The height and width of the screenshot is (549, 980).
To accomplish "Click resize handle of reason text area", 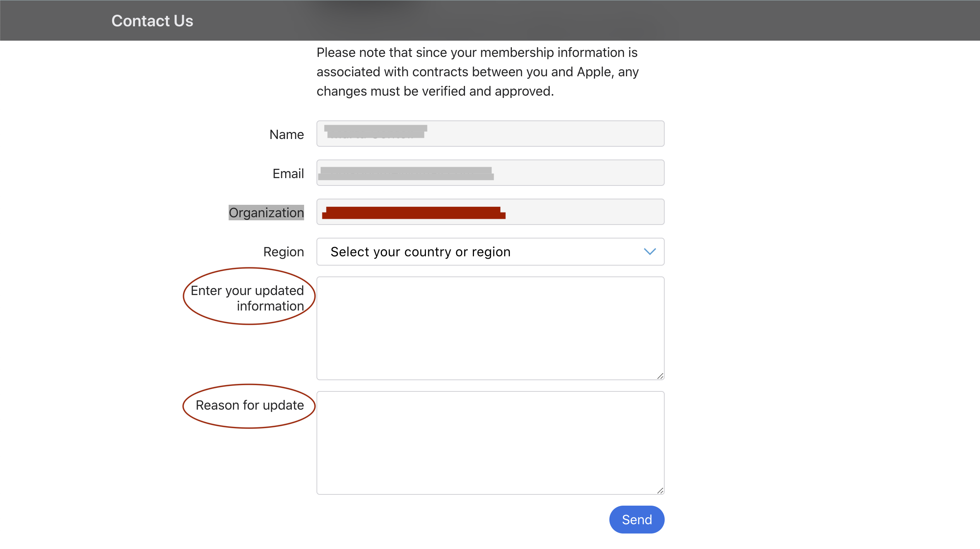I will (x=660, y=491).
